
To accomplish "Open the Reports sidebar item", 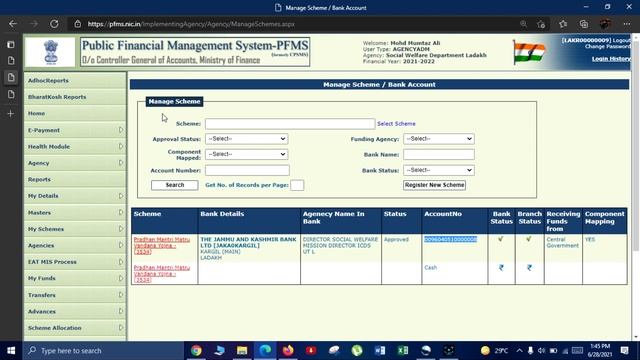I will click(75, 179).
